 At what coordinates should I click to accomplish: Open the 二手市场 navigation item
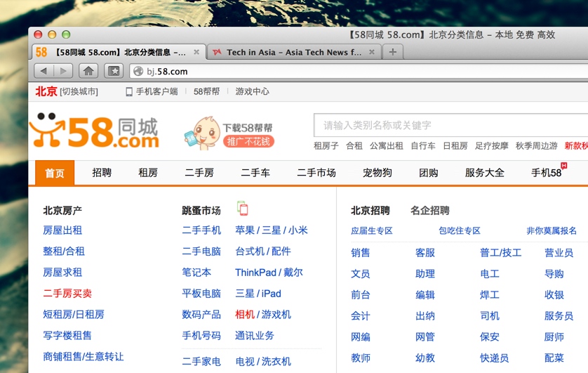tap(316, 173)
